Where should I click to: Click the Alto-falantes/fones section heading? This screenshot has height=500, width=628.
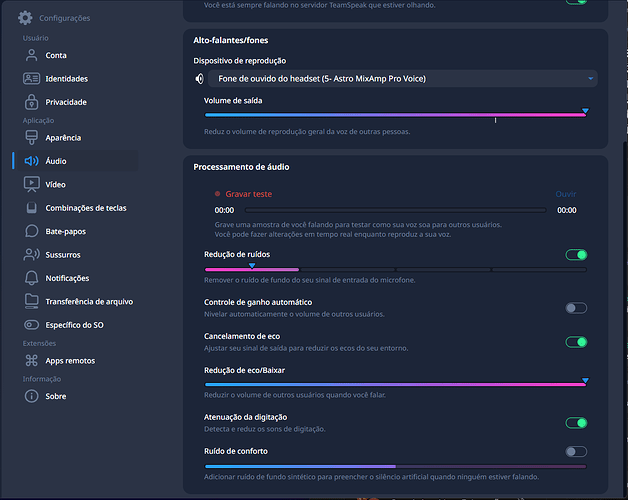click(x=231, y=40)
